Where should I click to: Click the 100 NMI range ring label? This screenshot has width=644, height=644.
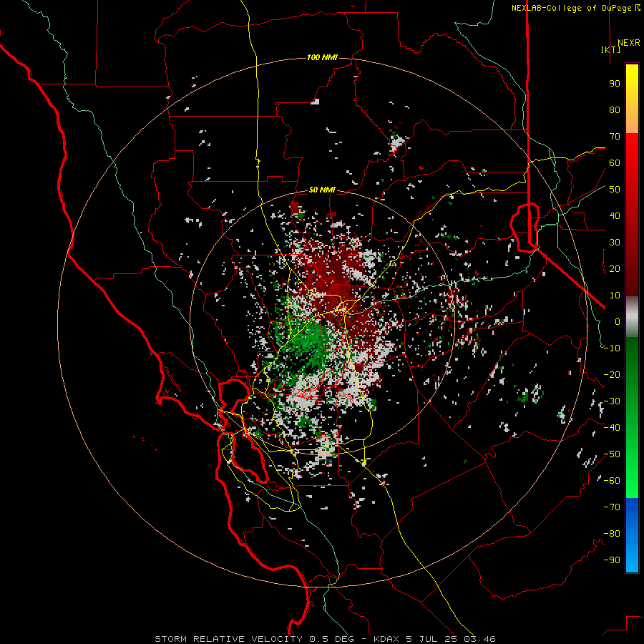322,57
